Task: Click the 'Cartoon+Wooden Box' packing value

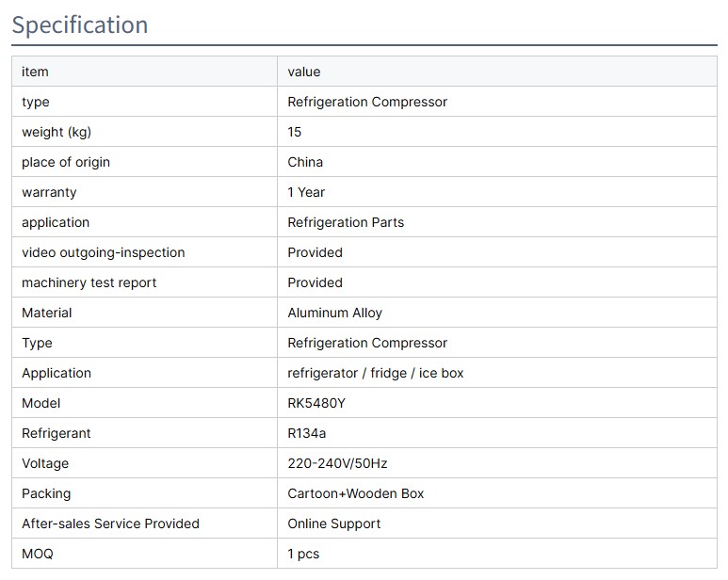Action: pyautogui.click(x=356, y=493)
